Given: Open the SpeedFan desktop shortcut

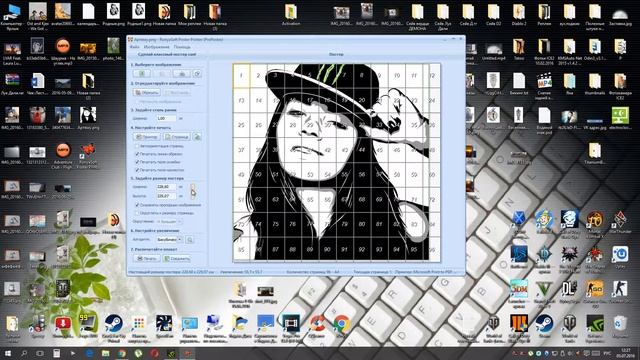Looking at the screenshot, I should point(164,326).
